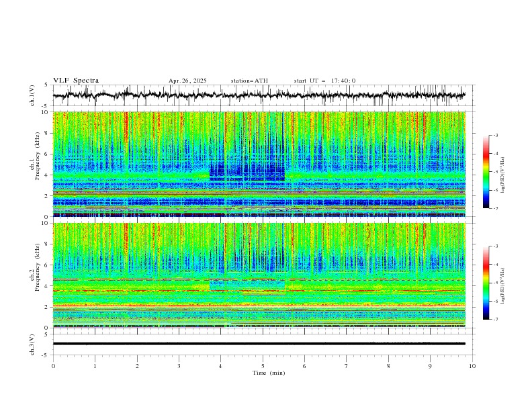Click the log(PSD) label beside ch.2 colorbar
The image size is (532, 411).
[x=502, y=285]
